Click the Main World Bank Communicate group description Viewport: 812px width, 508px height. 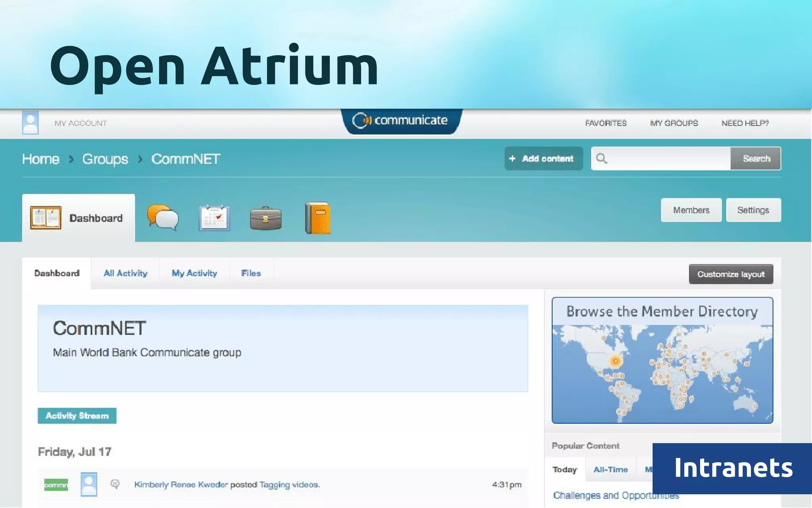coord(147,352)
